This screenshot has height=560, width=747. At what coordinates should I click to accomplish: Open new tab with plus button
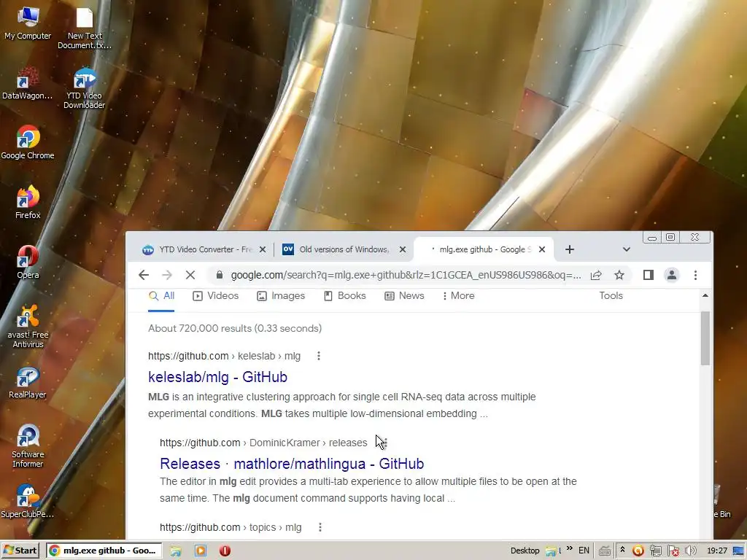(570, 249)
